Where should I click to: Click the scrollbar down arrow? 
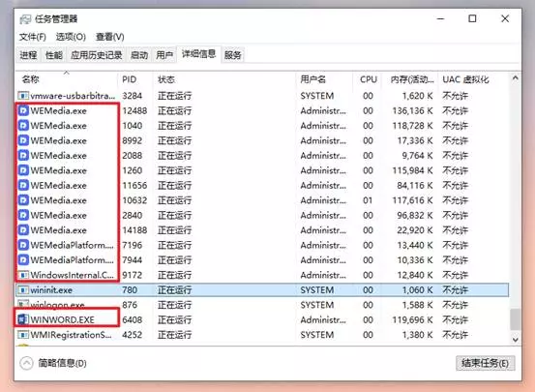pos(516,340)
